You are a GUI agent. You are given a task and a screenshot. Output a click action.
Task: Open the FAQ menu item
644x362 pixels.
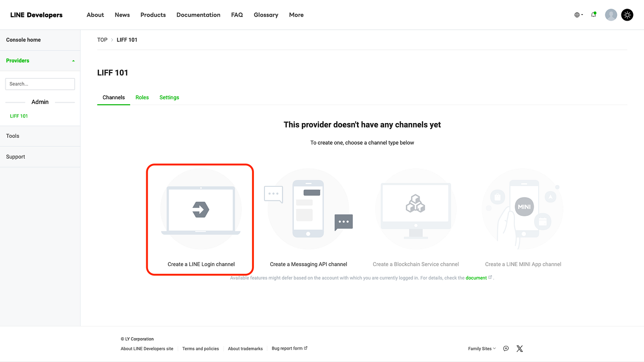pyautogui.click(x=237, y=15)
